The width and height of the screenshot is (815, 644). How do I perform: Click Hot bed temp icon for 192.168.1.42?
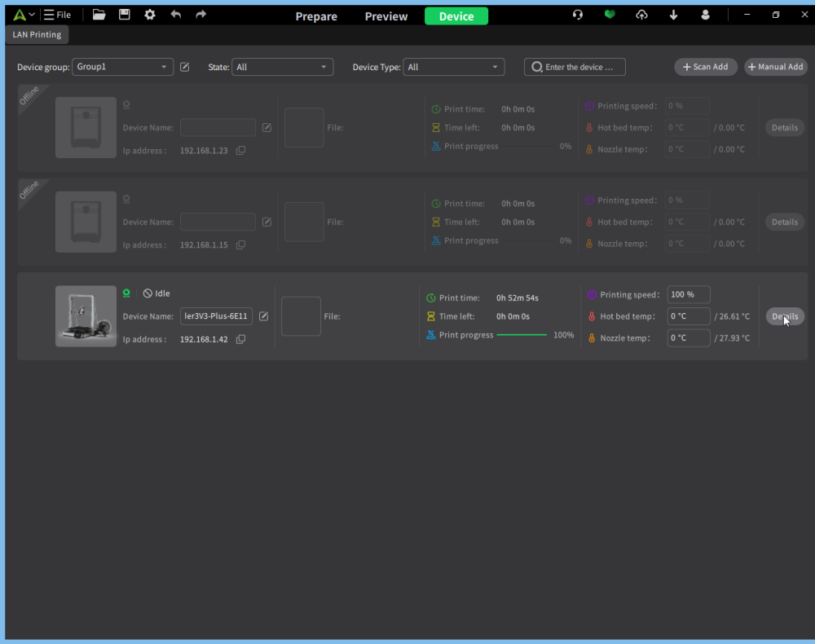(592, 316)
